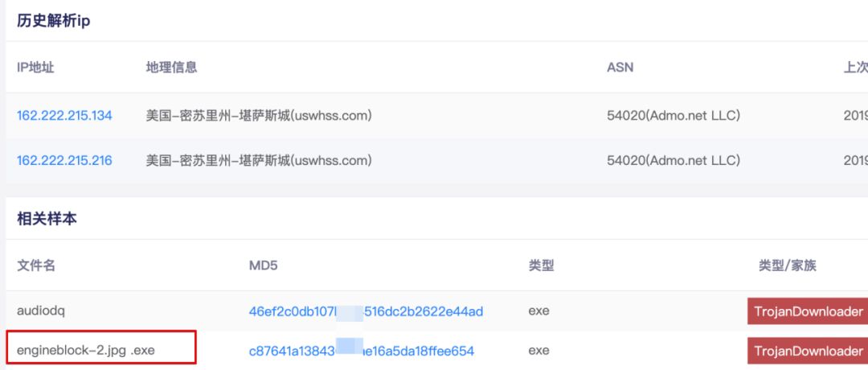Open the IP link 162.222.215.134
The width and height of the screenshot is (868, 370).
[x=64, y=116]
